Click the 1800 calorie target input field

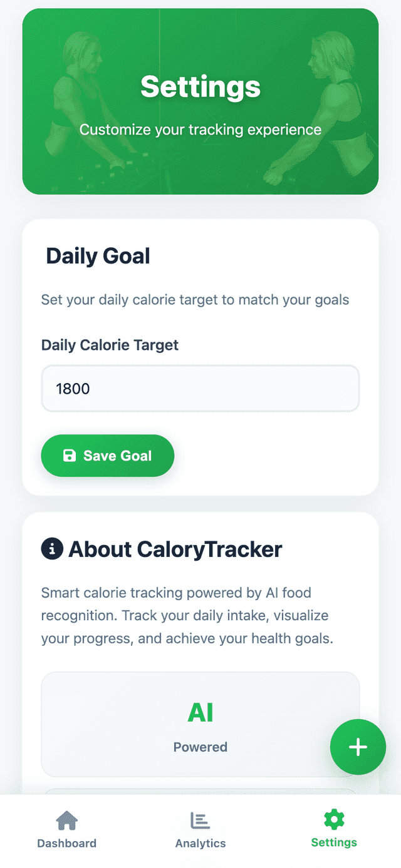[200, 388]
